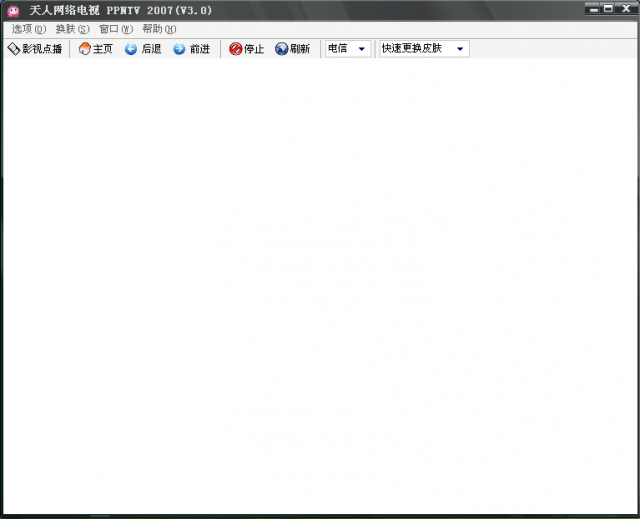The height and width of the screenshot is (519, 640).
Task: Click the pink app icon in title bar
Action: click(13, 10)
